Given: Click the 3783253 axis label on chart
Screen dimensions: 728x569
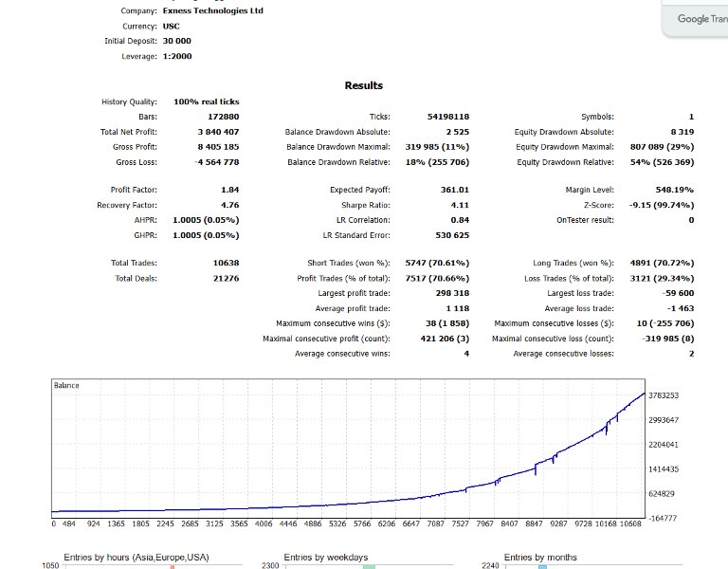Looking at the screenshot, I should coord(664,395).
